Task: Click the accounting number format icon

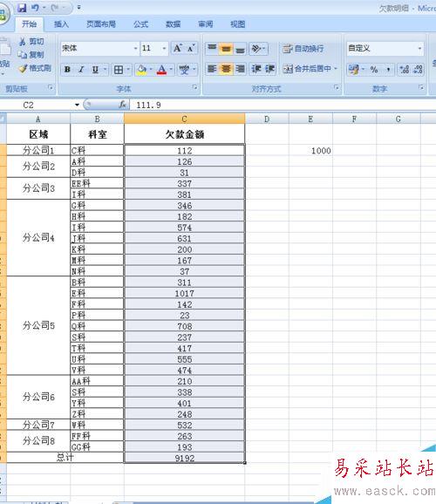Action: 354,69
